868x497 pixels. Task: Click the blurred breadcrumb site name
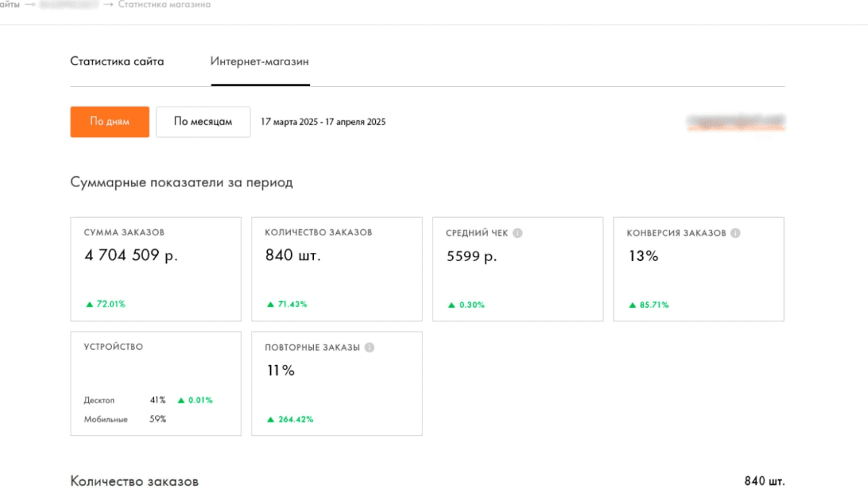click(68, 5)
